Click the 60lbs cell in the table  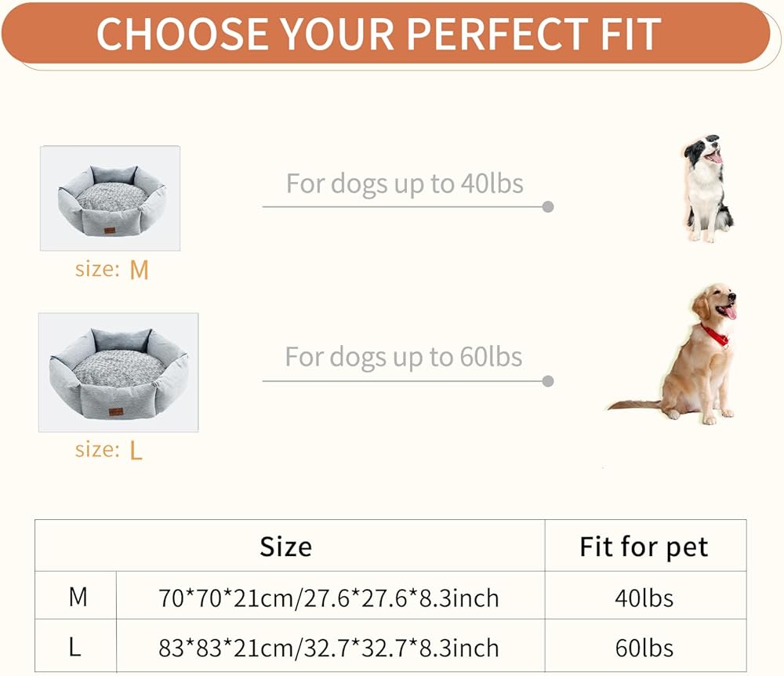pos(644,648)
